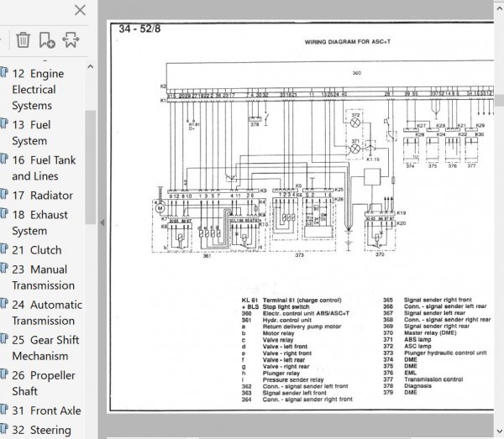The height and width of the screenshot is (439, 504).
Task: Click the bookmark icon beside 21 Clutch
Action: [3, 249]
